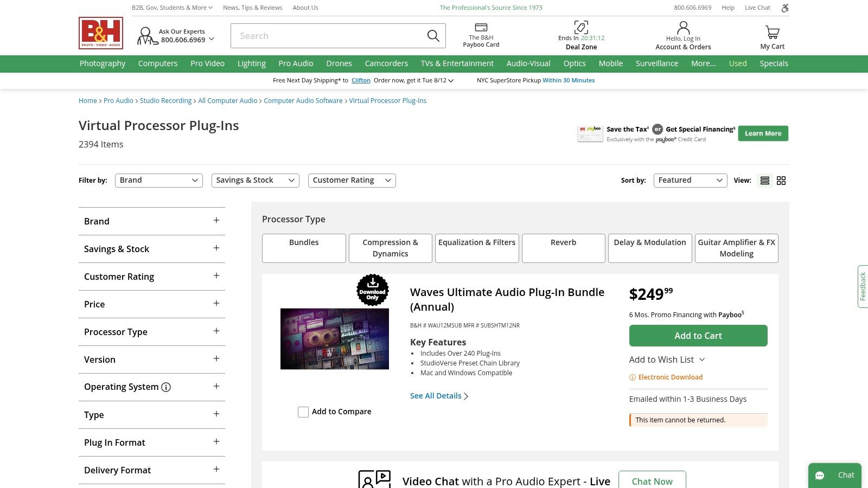Screen dimensions: 868x488
Task: Click the account person icon
Action: 684,28
